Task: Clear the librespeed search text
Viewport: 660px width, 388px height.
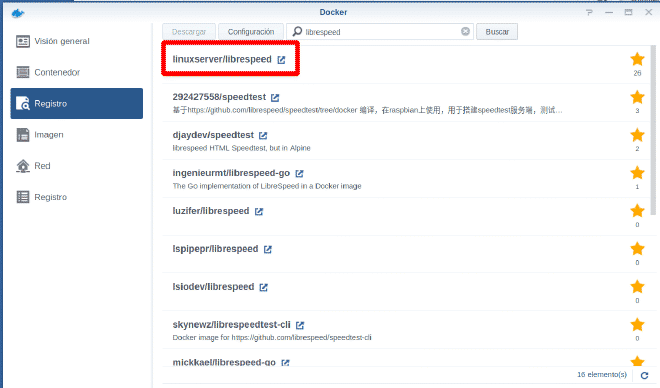Action: pyautogui.click(x=465, y=32)
